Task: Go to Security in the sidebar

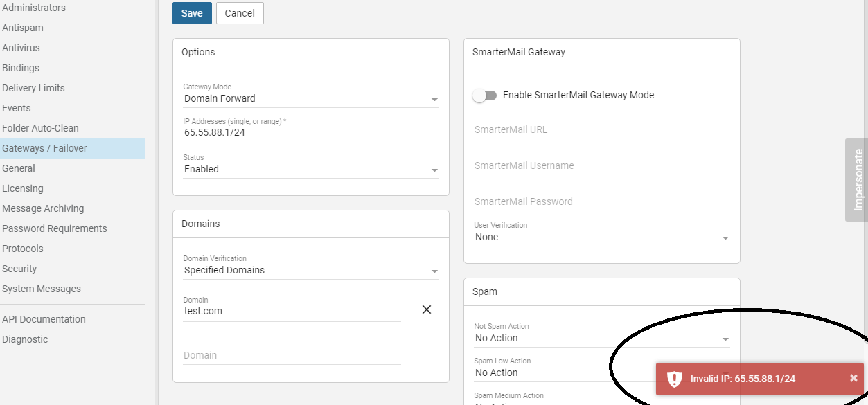Action: click(19, 269)
